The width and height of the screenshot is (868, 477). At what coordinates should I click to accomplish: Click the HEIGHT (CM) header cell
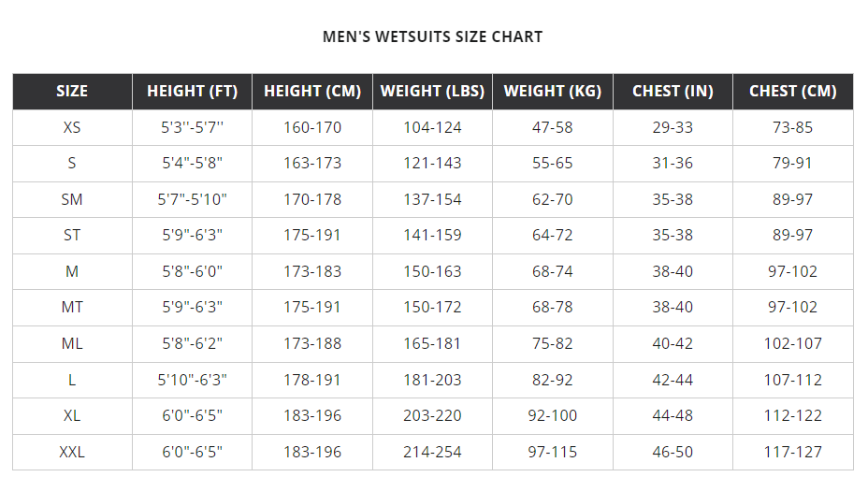point(312,92)
